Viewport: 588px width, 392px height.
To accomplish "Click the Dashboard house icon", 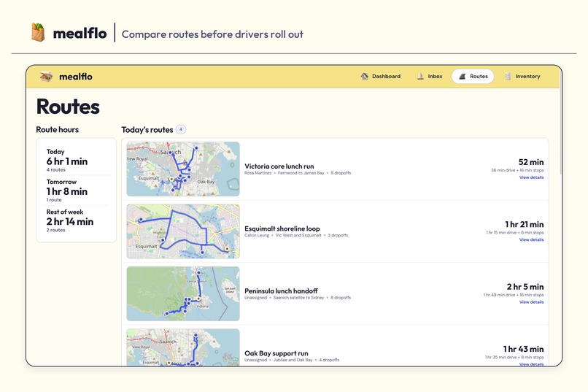I will pos(364,77).
